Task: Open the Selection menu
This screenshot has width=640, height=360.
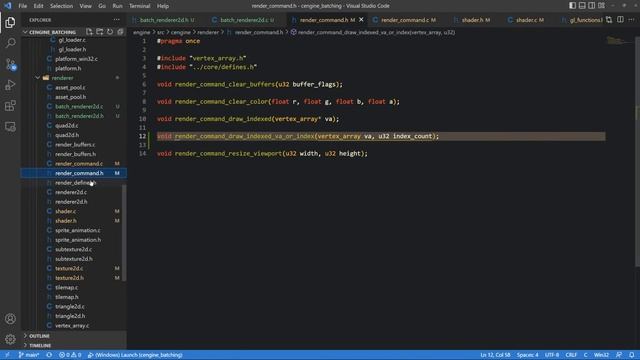Action: (61, 6)
